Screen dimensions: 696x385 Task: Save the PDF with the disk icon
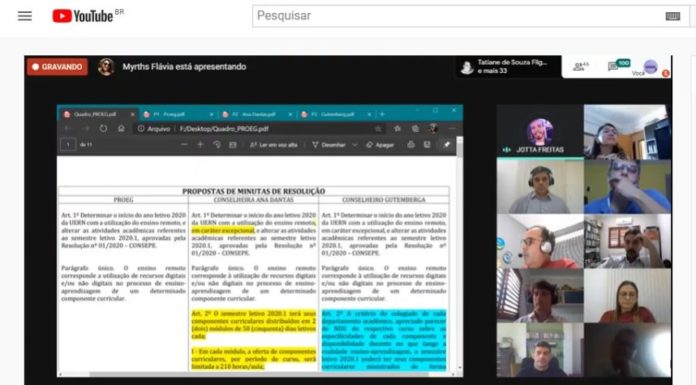pyautogui.click(x=427, y=144)
